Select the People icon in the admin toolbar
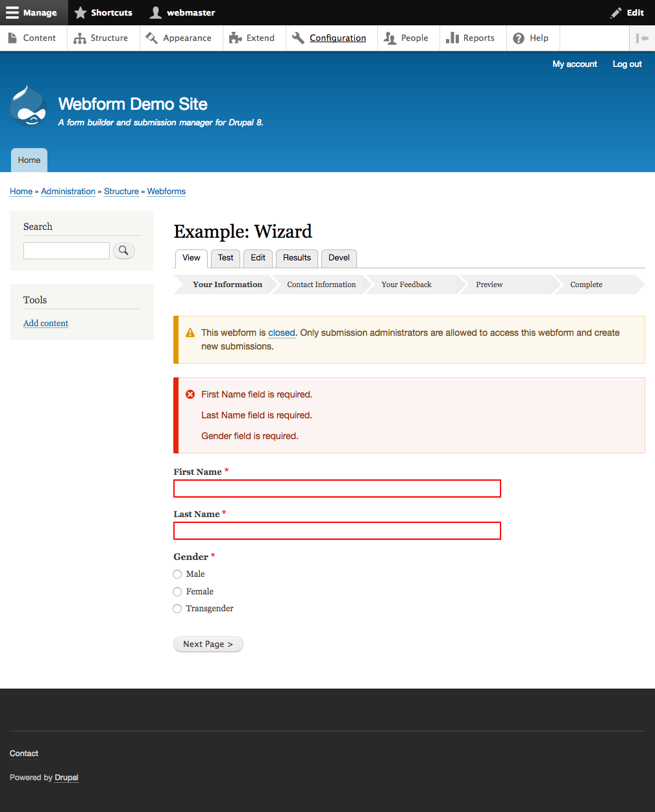The image size is (655, 812). pyautogui.click(x=390, y=38)
